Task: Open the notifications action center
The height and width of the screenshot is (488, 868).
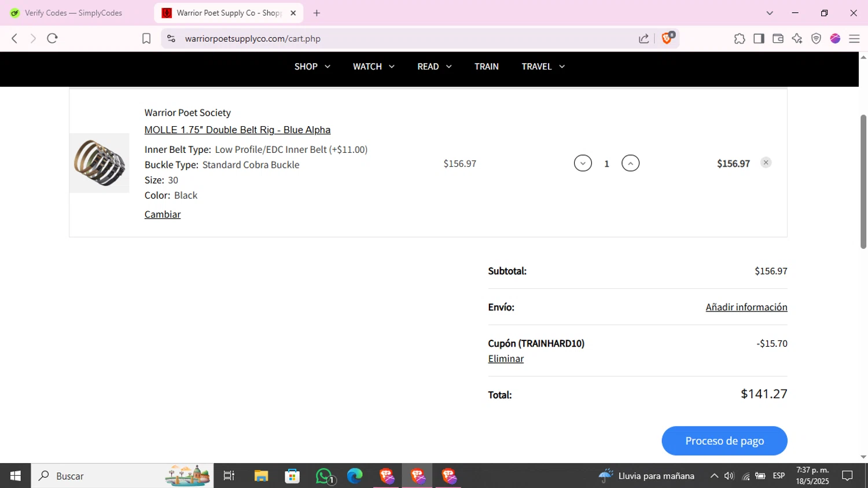Action: (x=847, y=476)
